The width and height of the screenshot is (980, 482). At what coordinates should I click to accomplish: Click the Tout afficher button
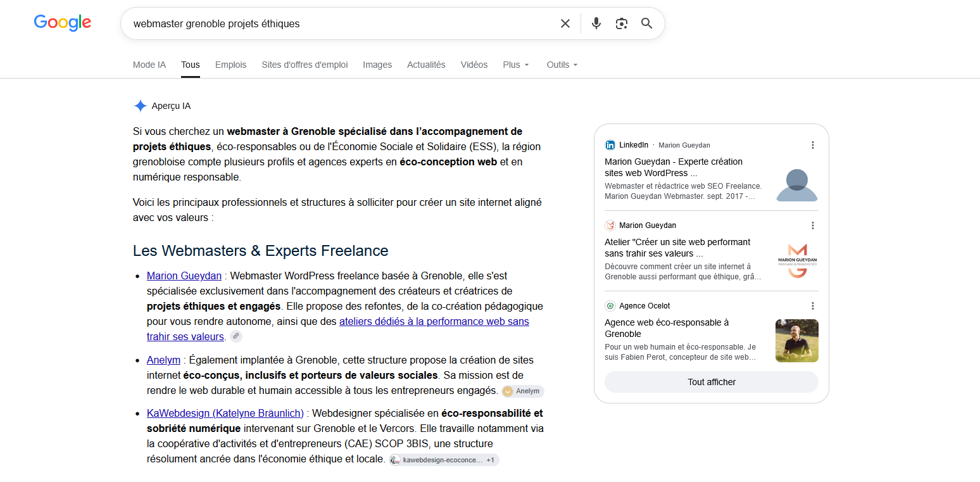pos(712,382)
